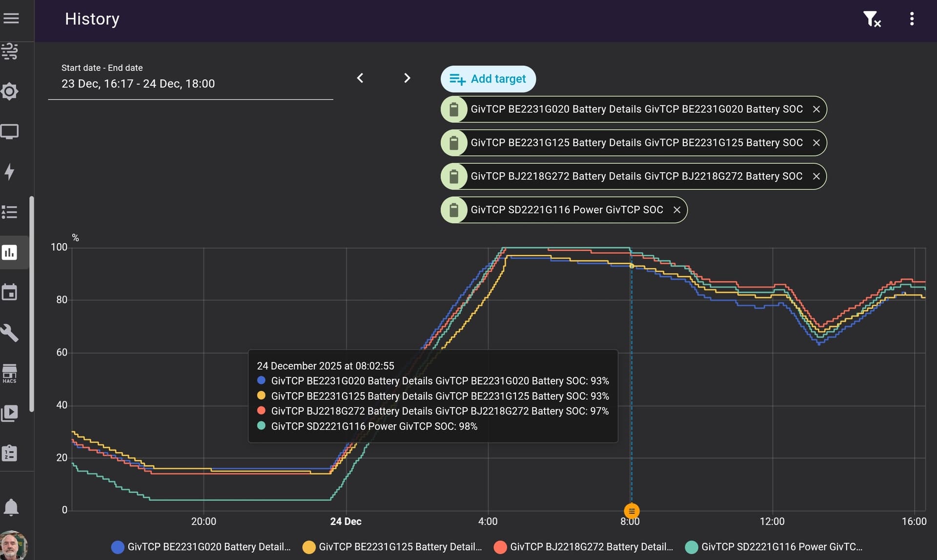This screenshot has width=937, height=560.
Task: Remove the BJ2218G272 Battery SOC chip
Action: tap(816, 176)
